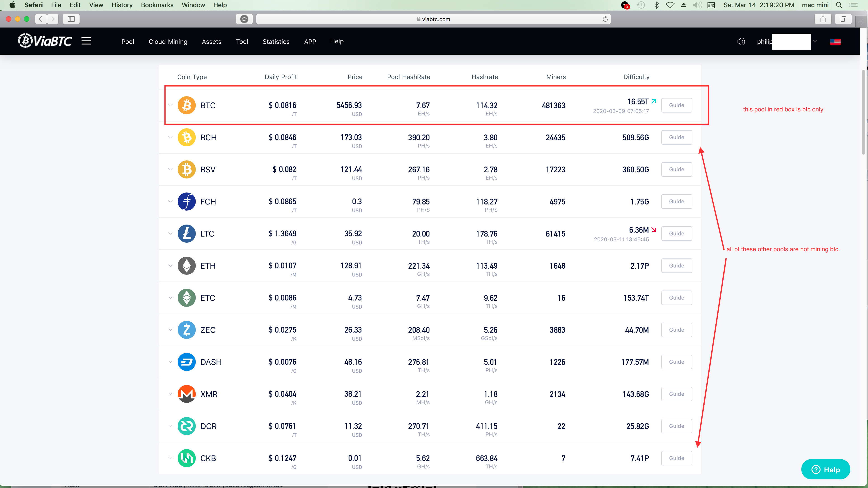Open the macOS volume menu bar icon
The image size is (868, 488).
click(697, 5)
